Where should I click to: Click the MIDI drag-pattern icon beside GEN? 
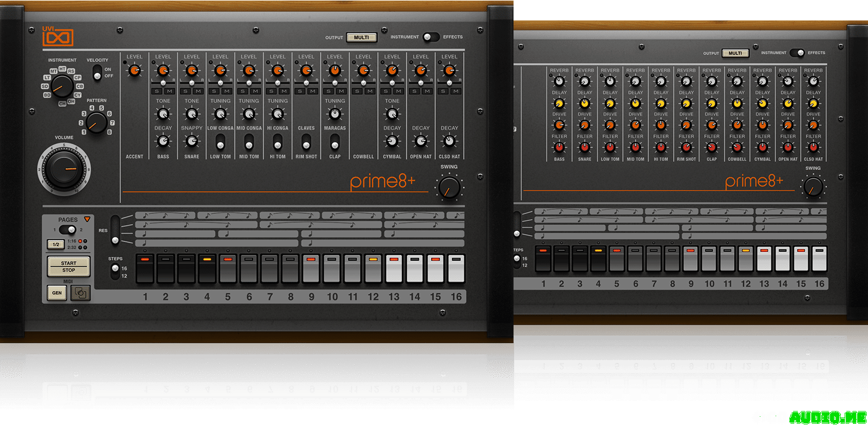click(81, 293)
